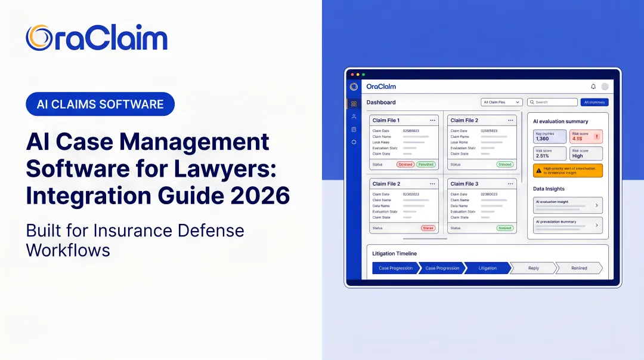The height and width of the screenshot is (360, 644).
Task: Select the Reply step in the timeline
Action: 534,268
